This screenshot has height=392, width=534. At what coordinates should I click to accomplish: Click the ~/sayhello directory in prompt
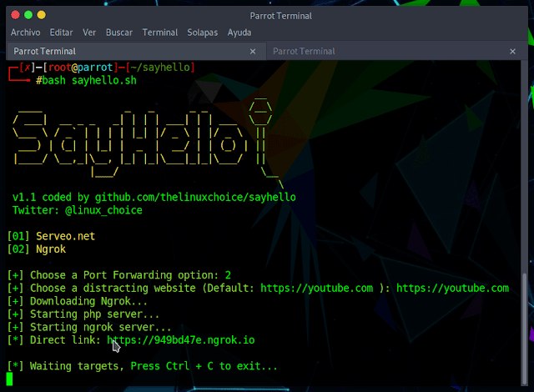pos(159,68)
